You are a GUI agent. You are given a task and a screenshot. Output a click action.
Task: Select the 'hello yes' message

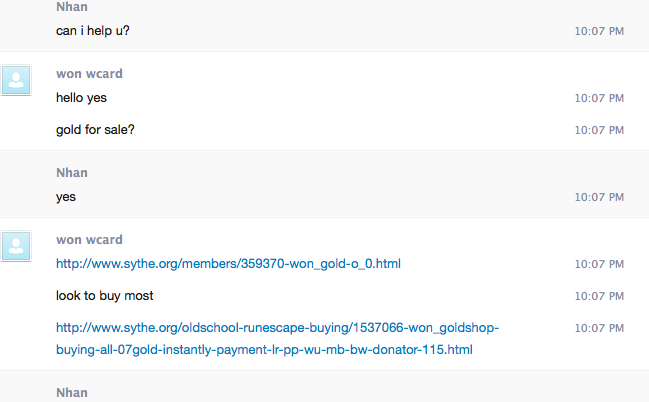point(81,98)
